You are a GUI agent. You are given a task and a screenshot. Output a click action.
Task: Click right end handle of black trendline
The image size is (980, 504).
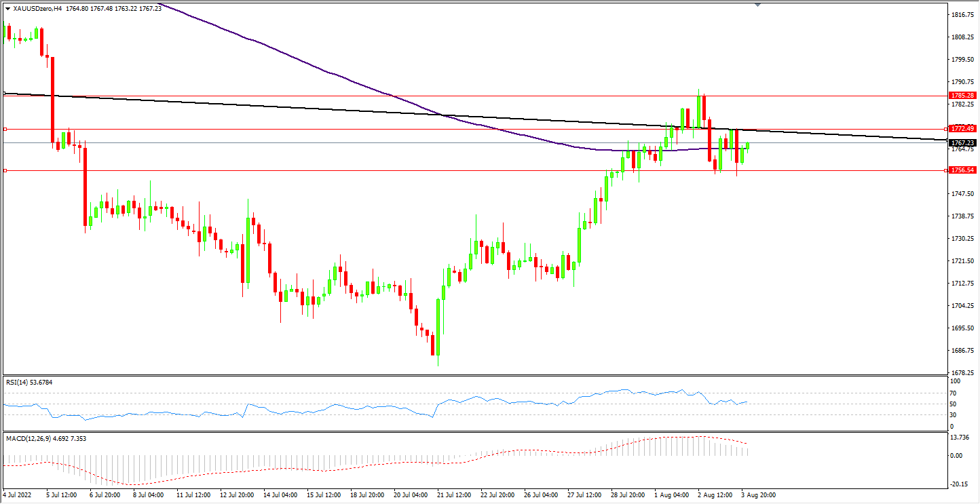click(947, 140)
